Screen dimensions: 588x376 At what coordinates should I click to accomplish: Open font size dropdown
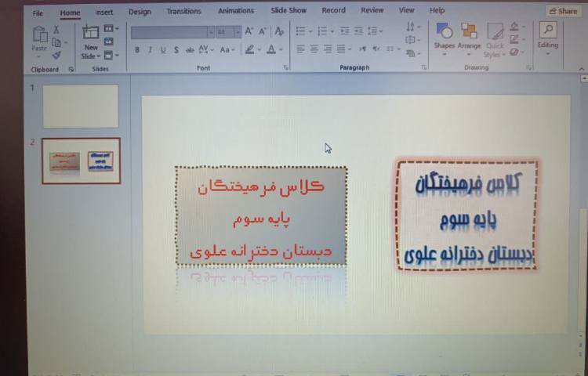[238, 32]
